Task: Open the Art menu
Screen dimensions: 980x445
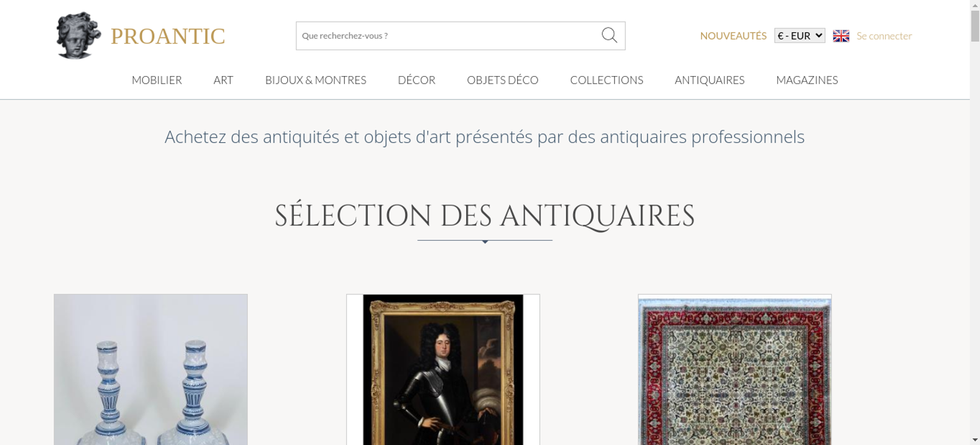Action: pyautogui.click(x=223, y=80)
